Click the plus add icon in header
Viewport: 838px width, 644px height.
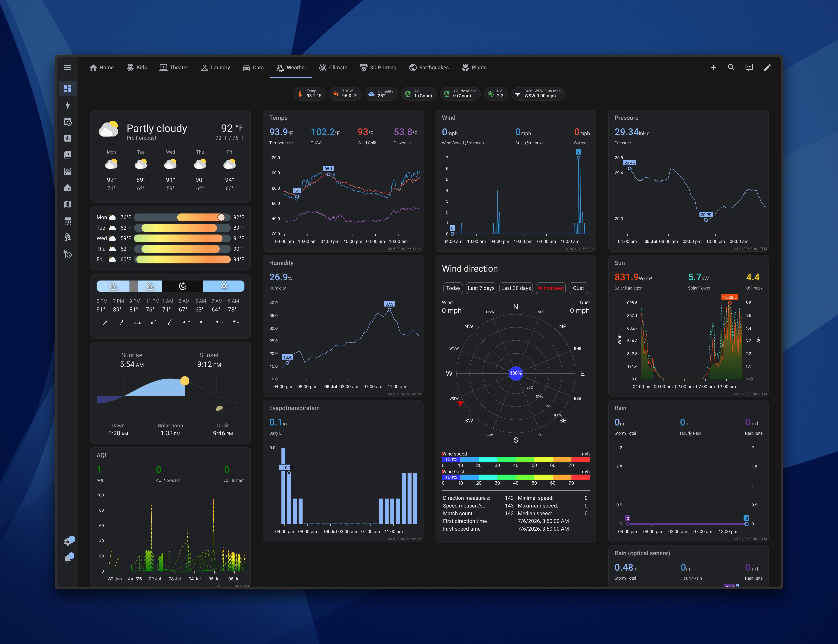click(713, 67)
